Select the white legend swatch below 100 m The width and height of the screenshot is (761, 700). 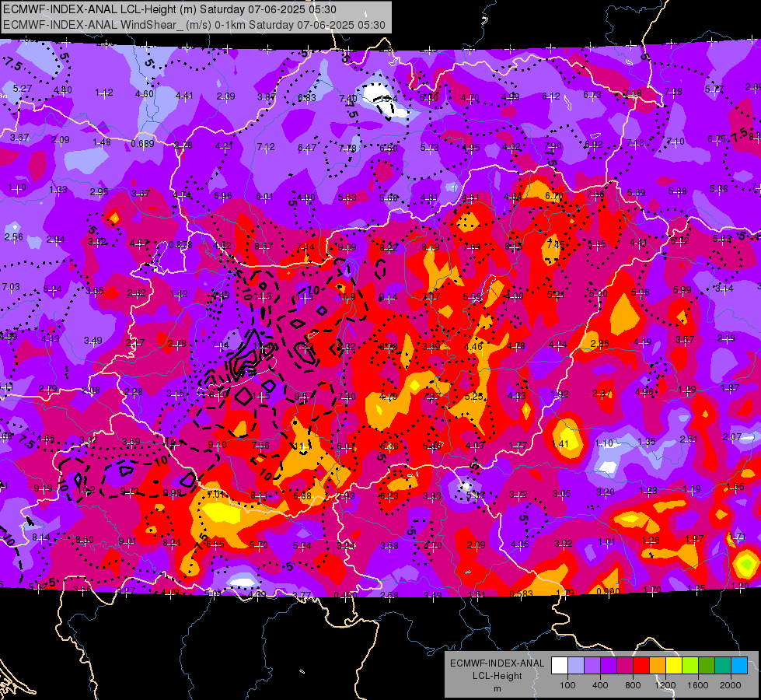560,666
